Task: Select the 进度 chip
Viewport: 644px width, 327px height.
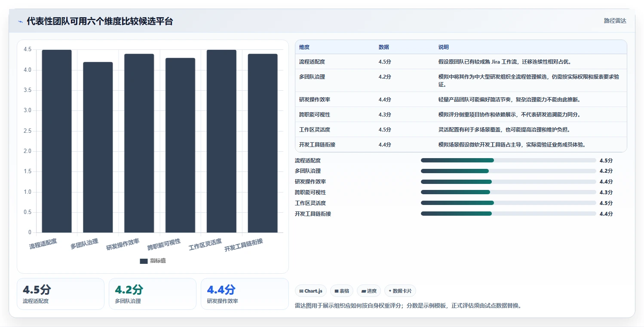Action: tap(369, 291)
